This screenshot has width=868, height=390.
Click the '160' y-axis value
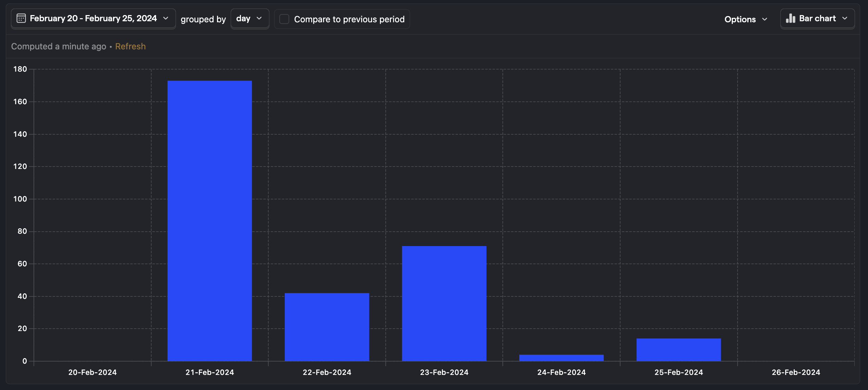pyautogui.click(x=20, y=102)
